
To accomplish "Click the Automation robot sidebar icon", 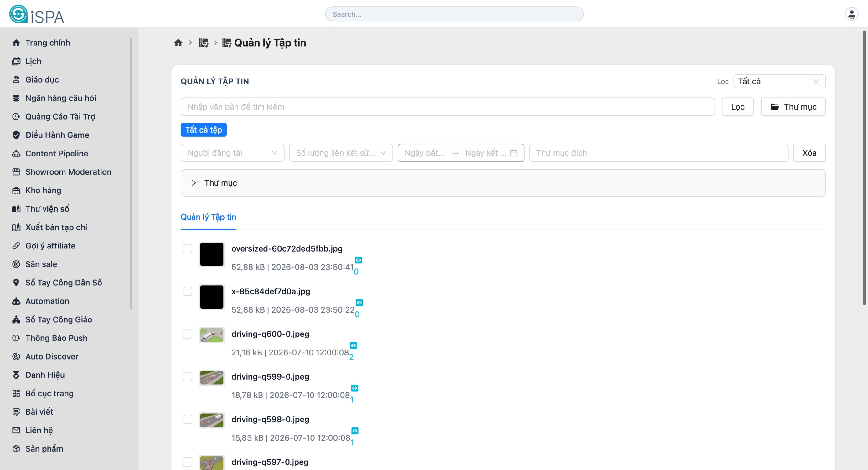I will [16, 301].
